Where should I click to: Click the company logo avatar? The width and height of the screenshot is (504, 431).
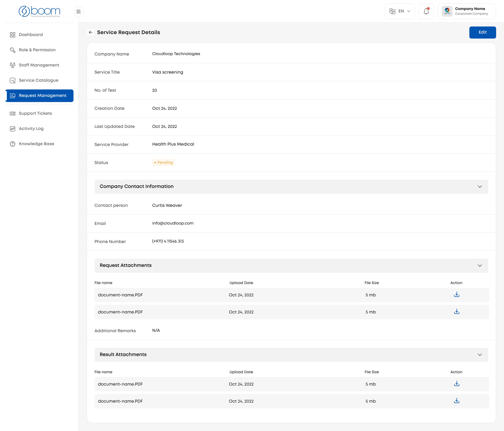(447, 11)
